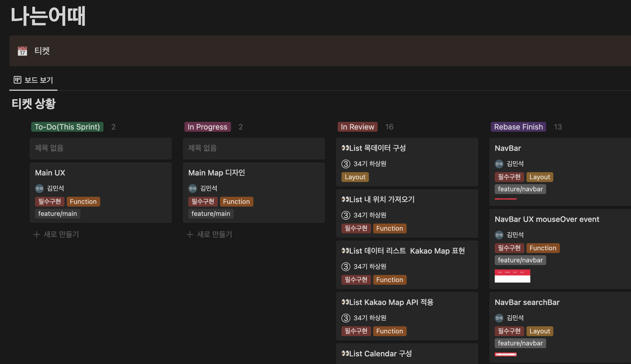Open the untitled card in In Progress column
Viewport: 631px width, 364px height.
[x=254, y=148]
